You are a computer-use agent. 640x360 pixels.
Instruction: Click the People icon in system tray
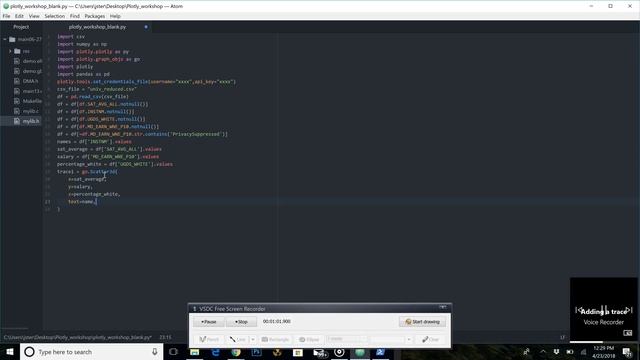[x=527, y=352]
